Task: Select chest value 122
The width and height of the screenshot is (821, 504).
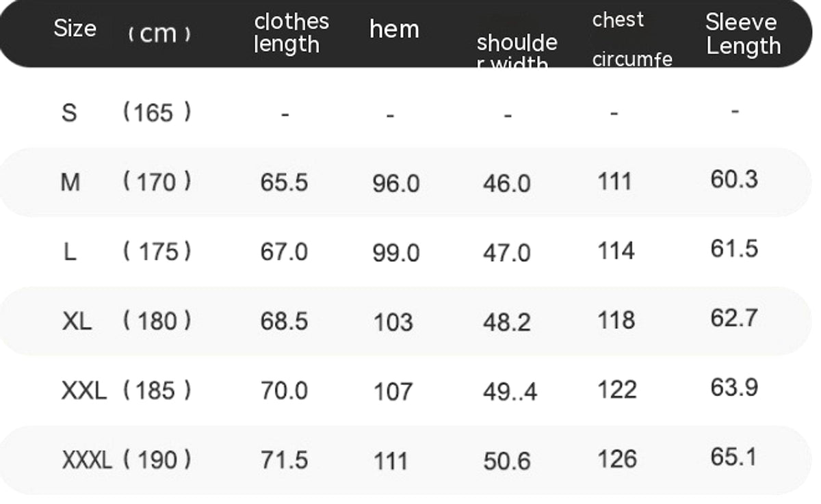Action: [617, 390]
